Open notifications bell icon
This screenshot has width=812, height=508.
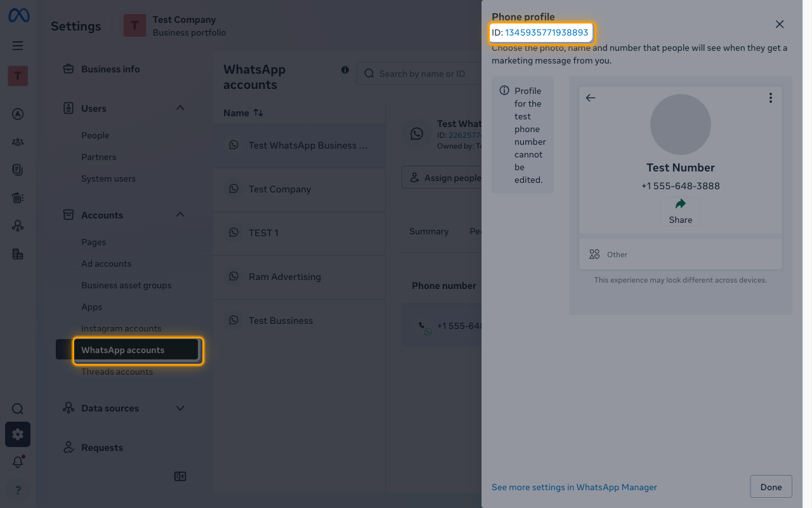[18, 462]
